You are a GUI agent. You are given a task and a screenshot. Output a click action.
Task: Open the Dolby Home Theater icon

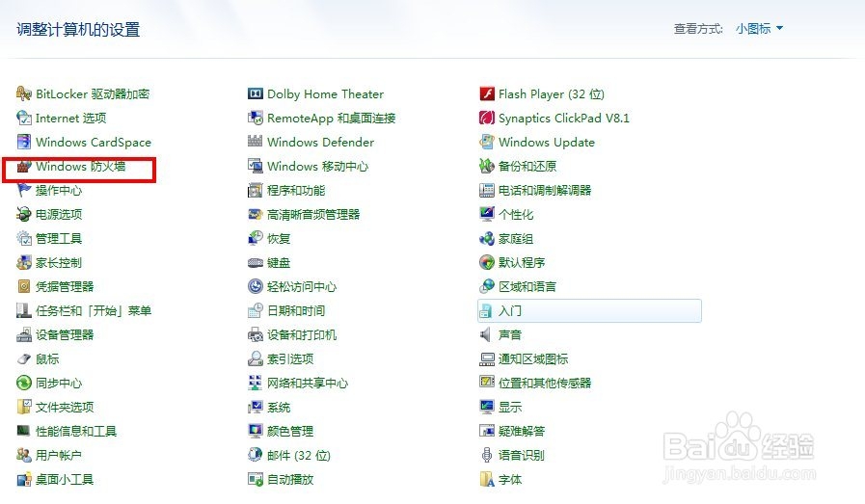256,93
